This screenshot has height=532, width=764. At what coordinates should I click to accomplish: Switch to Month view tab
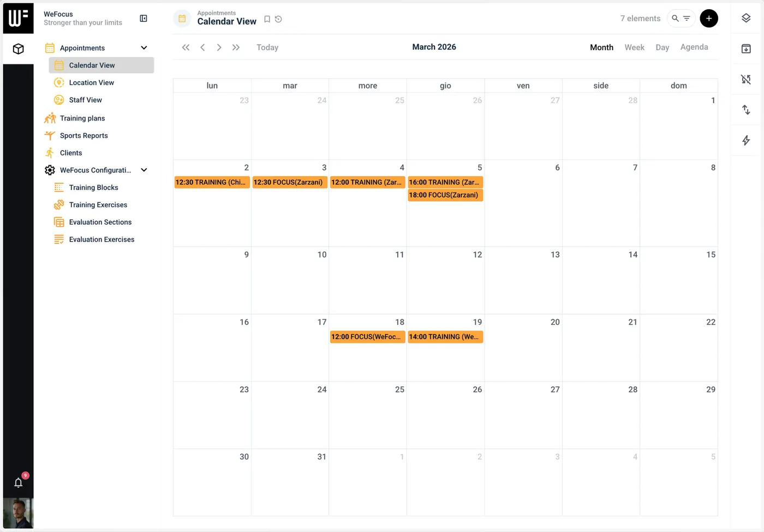601,47
